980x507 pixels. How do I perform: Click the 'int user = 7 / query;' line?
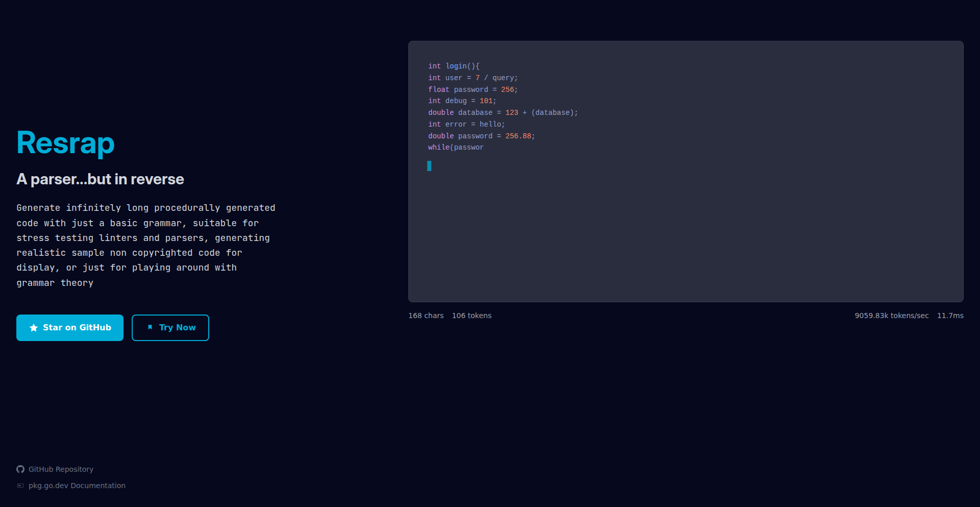click(x=473, y=78)
